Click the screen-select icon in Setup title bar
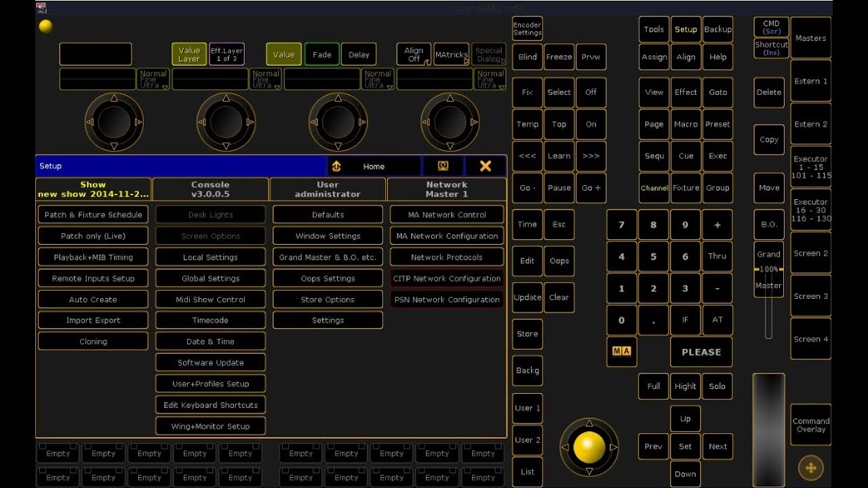This screenshot has height=488, width=868. [x=443, y=166]
